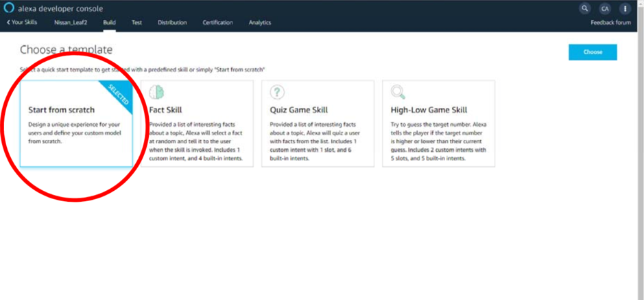Open the vertical dots options menu

pos(625,8)
